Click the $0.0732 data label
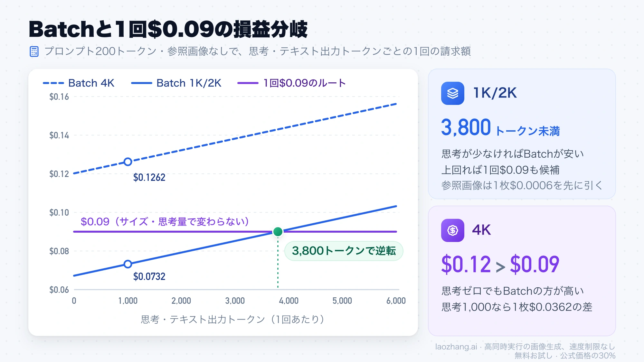The image size is (644, 362). point(149,276)
